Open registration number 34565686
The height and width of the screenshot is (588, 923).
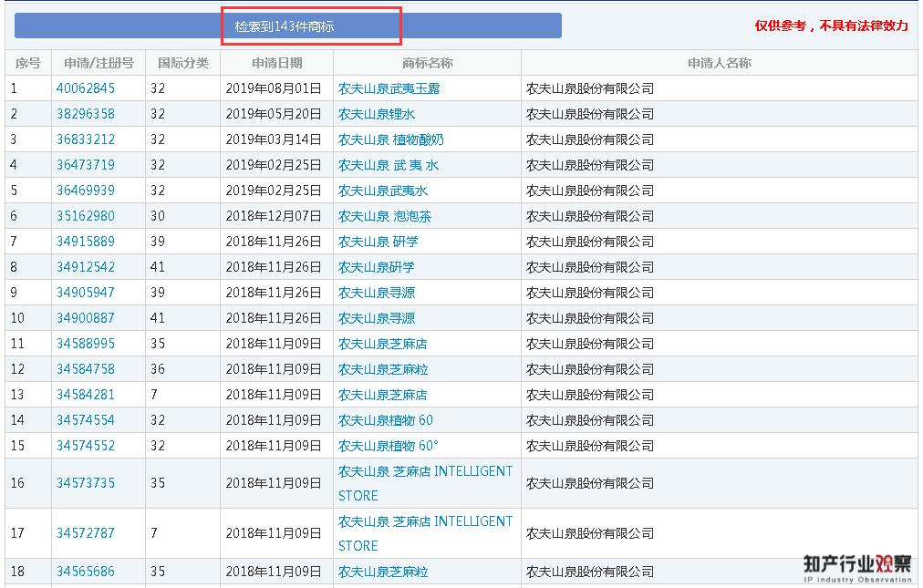point(86,571)
